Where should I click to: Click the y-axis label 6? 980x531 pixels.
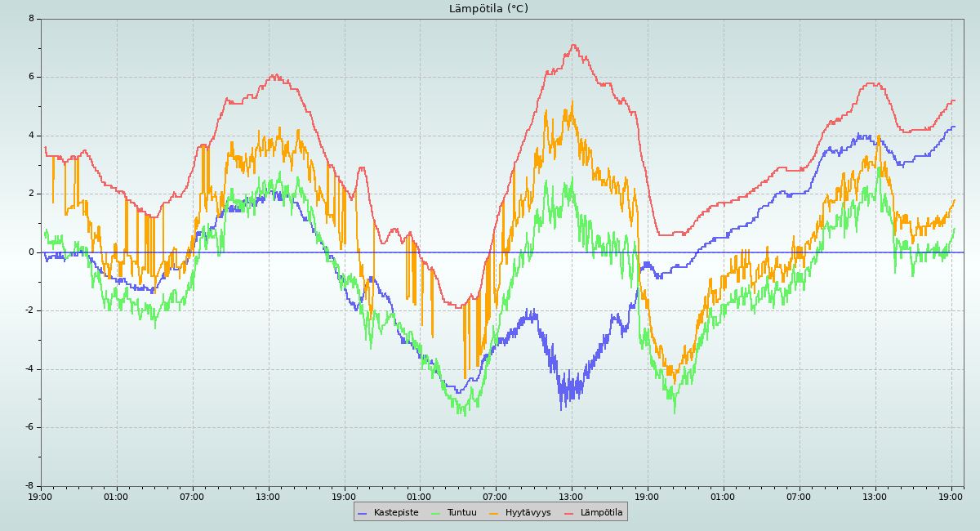point(31,77)
